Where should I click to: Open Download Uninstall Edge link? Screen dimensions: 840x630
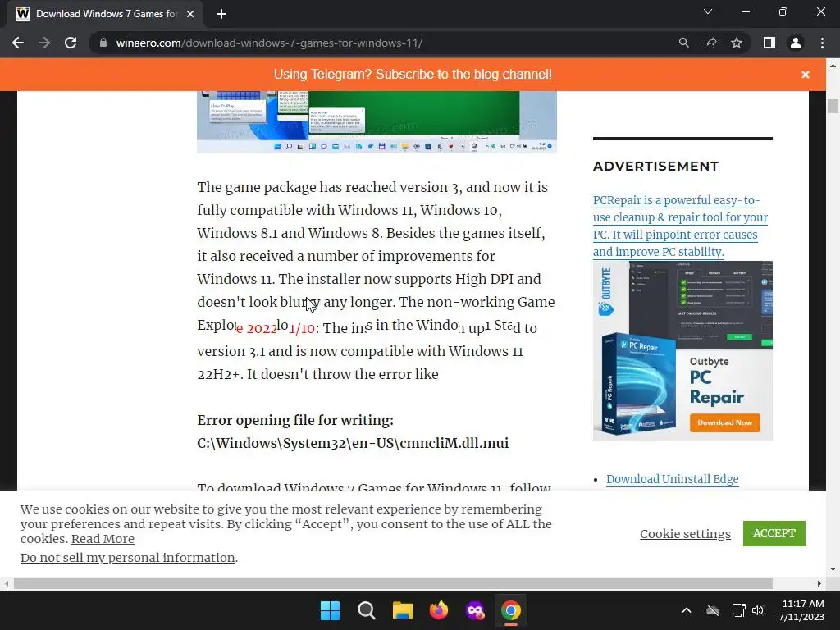click(x=673, y=479)
